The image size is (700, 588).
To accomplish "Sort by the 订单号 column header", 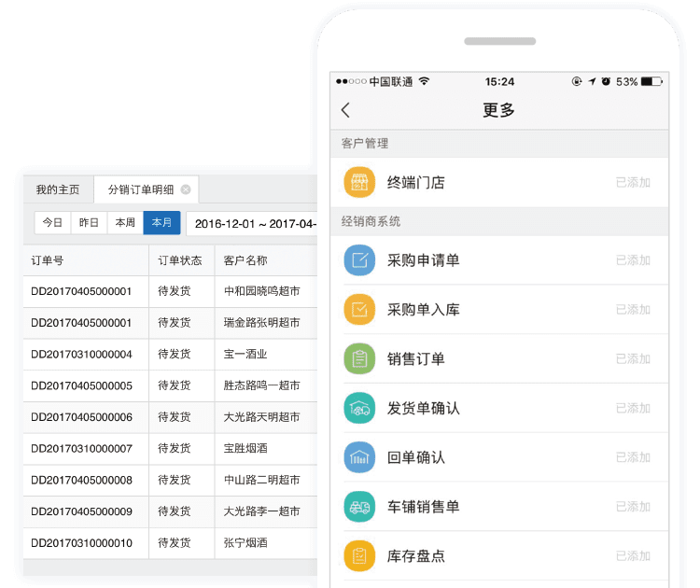I will [48, 260].
